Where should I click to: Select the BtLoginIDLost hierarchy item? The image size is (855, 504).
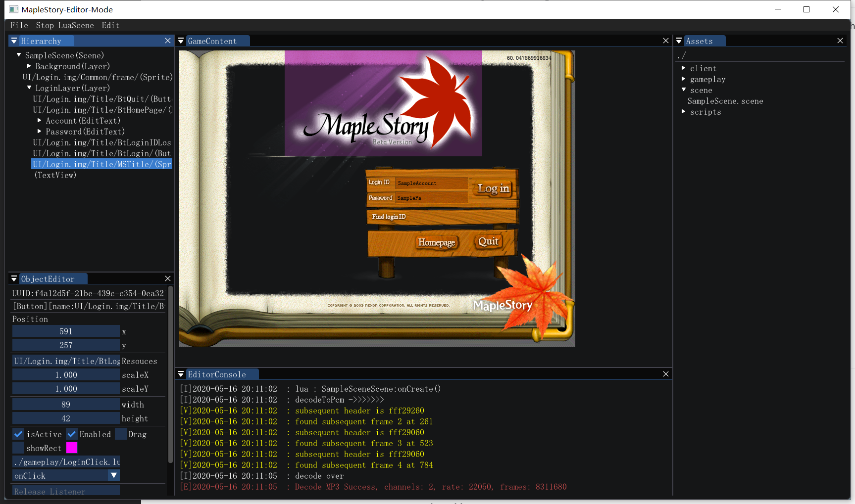click(102, 142)
